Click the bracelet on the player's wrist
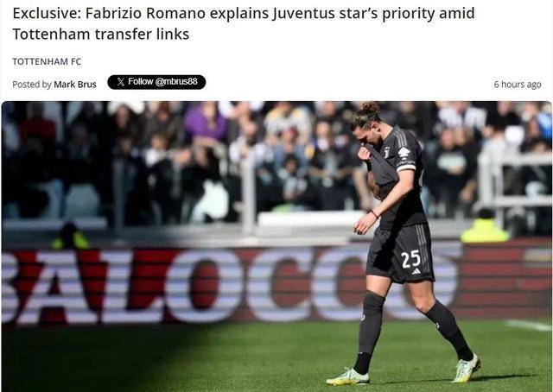 click(374, 213)
